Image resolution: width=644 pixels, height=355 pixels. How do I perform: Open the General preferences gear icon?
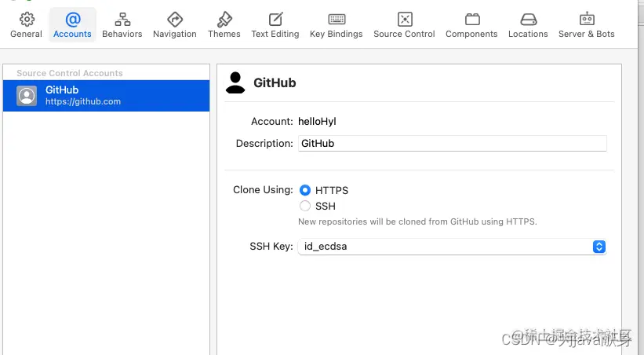point(27,20)
